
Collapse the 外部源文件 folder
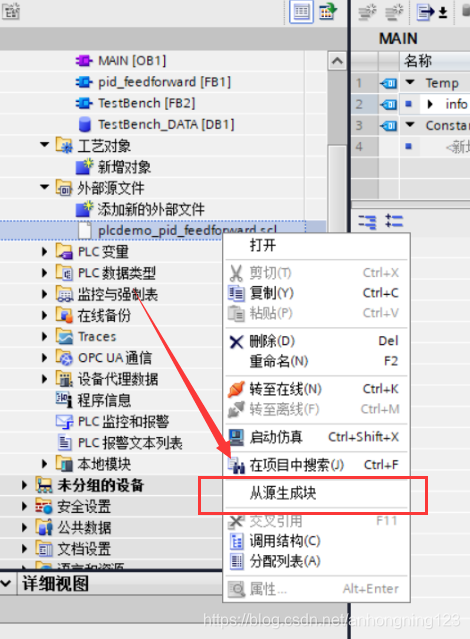tap(44, 187)
